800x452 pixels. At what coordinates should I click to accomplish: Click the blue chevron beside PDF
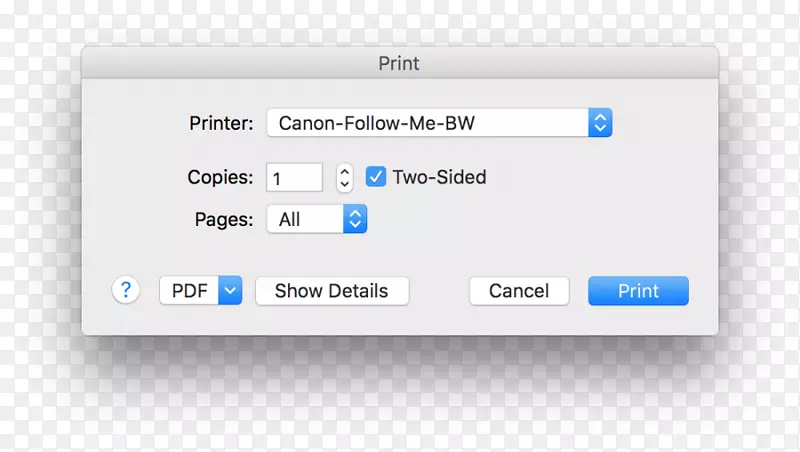[x=230, y=291]
